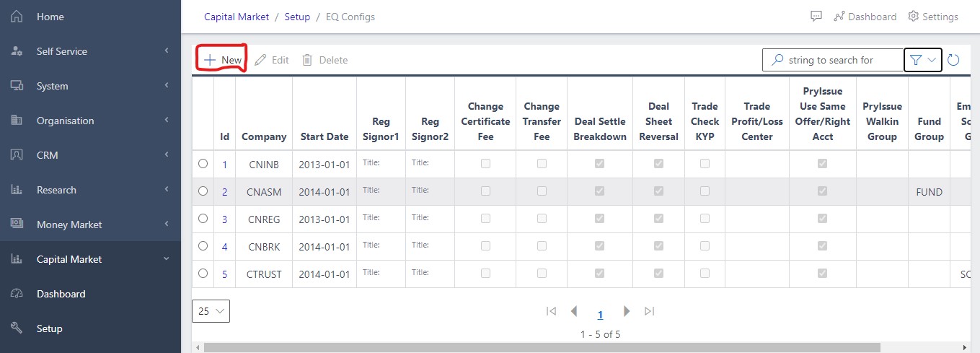Image resolution: width=980 pixels, height=353 pixels.
Task: Go to the previous page arrow
Action: [575, 311]
